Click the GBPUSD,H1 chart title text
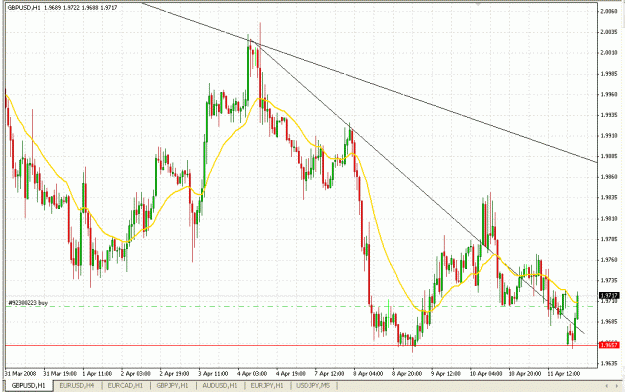 click(62, 7)
